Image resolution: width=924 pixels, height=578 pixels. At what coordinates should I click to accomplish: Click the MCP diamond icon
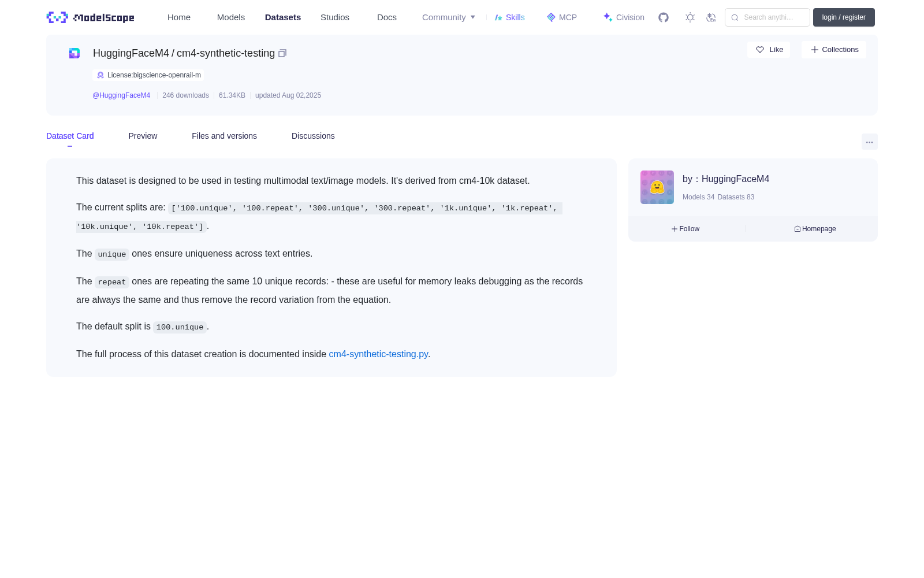point(551,17)
